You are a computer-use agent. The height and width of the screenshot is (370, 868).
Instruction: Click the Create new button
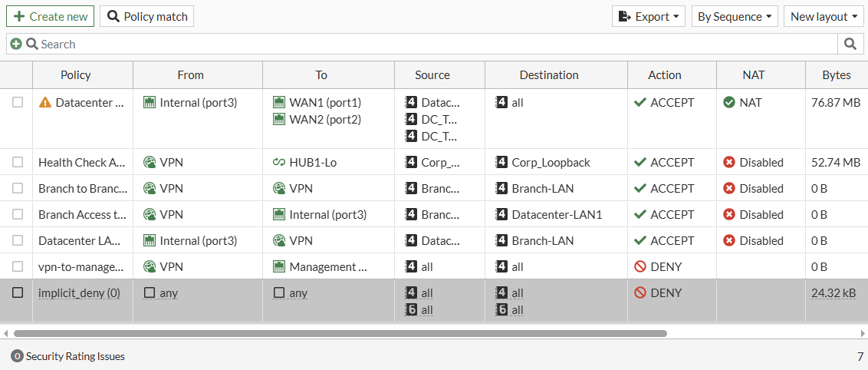pyautogui.click(x=51, y=16)
